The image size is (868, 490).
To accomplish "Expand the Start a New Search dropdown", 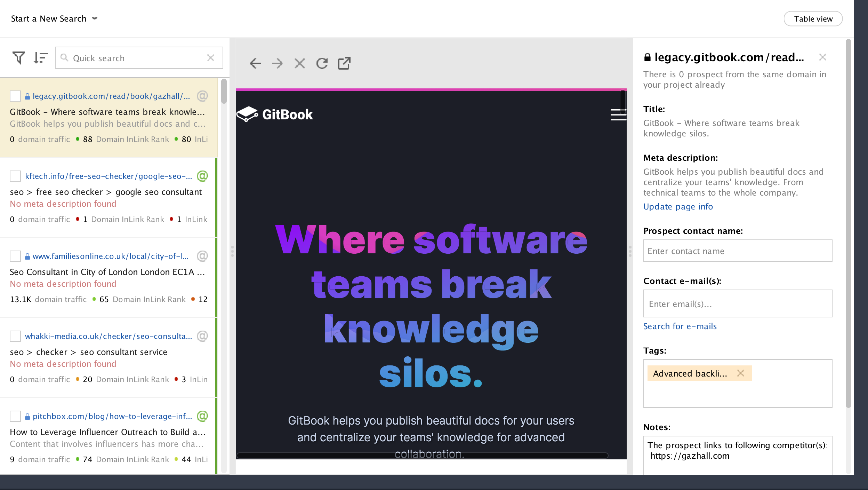I will pos(54,18).
